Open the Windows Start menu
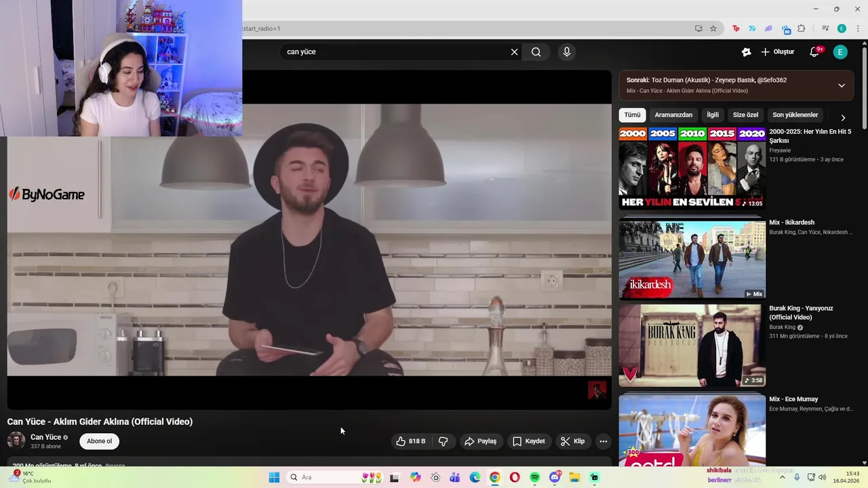 274,477
